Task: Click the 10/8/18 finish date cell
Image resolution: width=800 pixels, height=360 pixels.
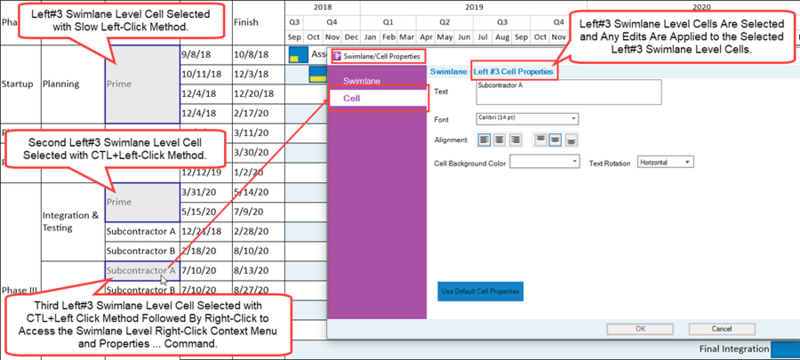Action: (x=258, y=55)
